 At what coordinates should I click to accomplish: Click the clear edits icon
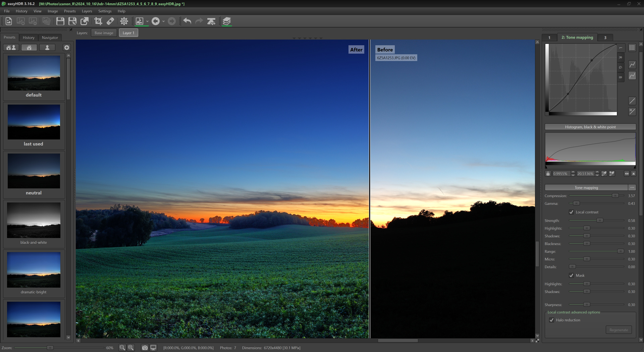coord(211,21)
